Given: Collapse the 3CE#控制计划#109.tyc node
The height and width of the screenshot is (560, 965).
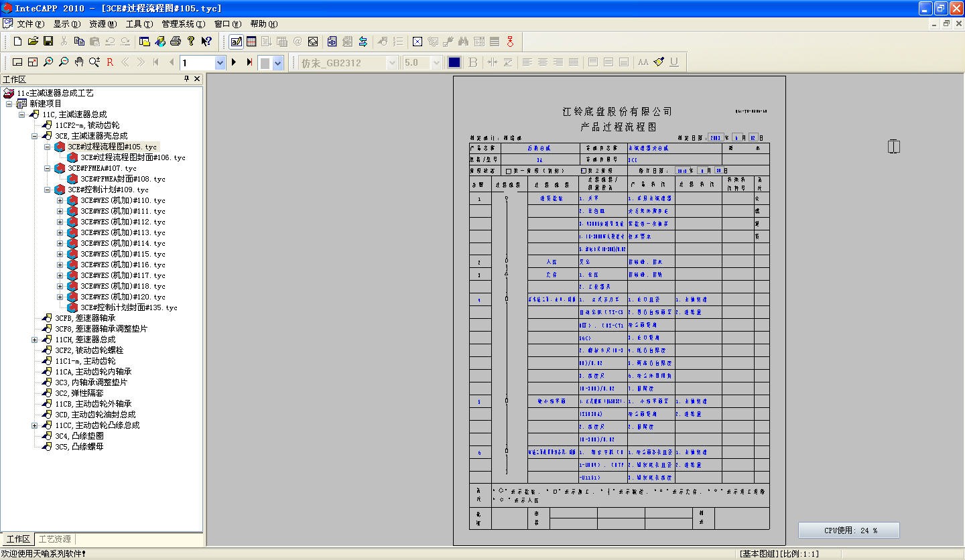Looking at the screenshot, I should [x=48, y=190].
